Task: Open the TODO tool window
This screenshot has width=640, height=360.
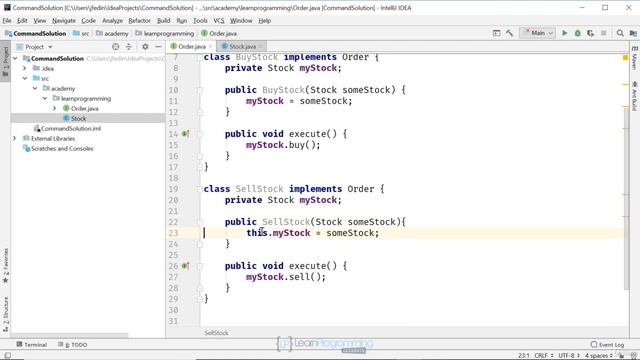Action: (x=73, y=344)
